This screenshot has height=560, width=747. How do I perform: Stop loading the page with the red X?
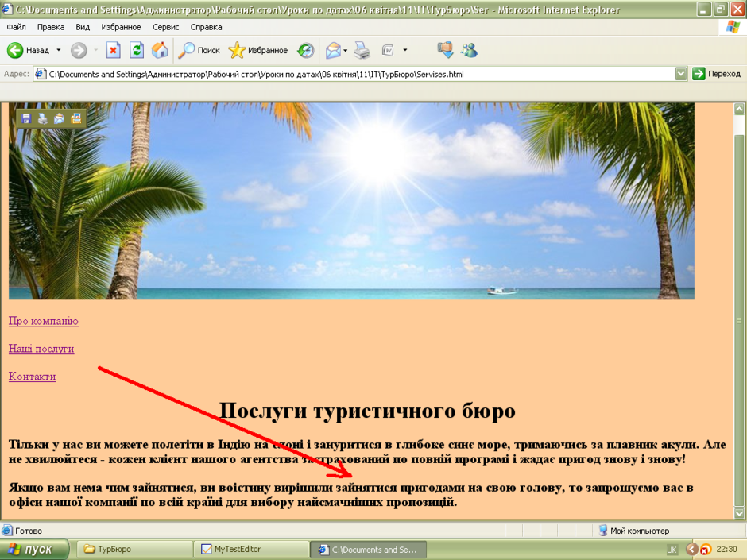[x=113, y=50]
